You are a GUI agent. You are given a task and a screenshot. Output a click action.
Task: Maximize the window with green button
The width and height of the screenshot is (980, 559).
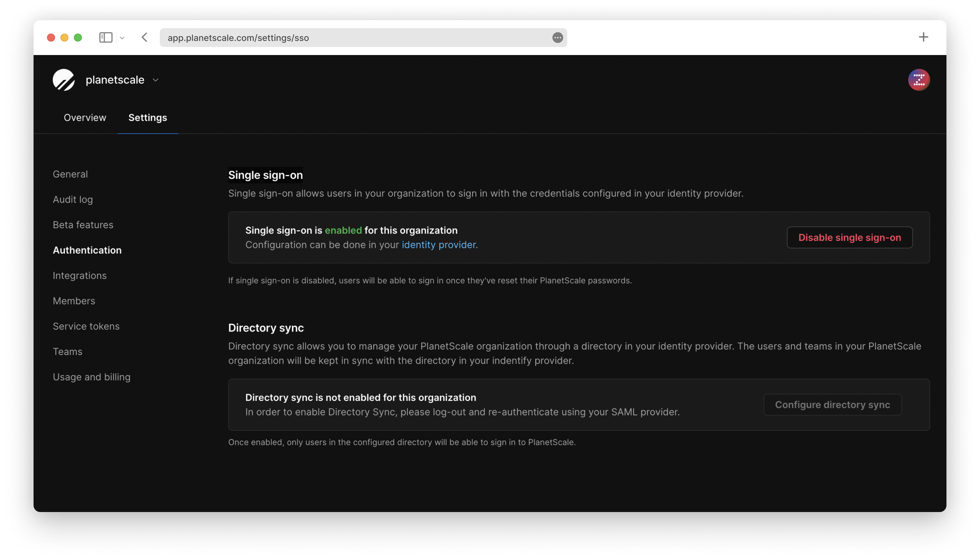pyautogui.click(x=78, y=37)
